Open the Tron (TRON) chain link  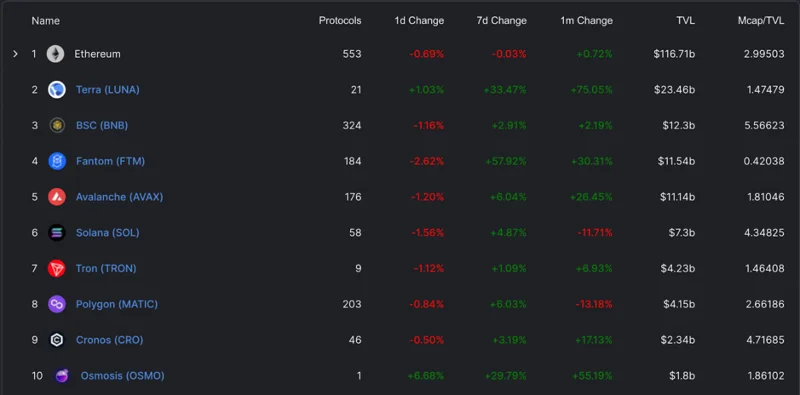coord(106,268)
